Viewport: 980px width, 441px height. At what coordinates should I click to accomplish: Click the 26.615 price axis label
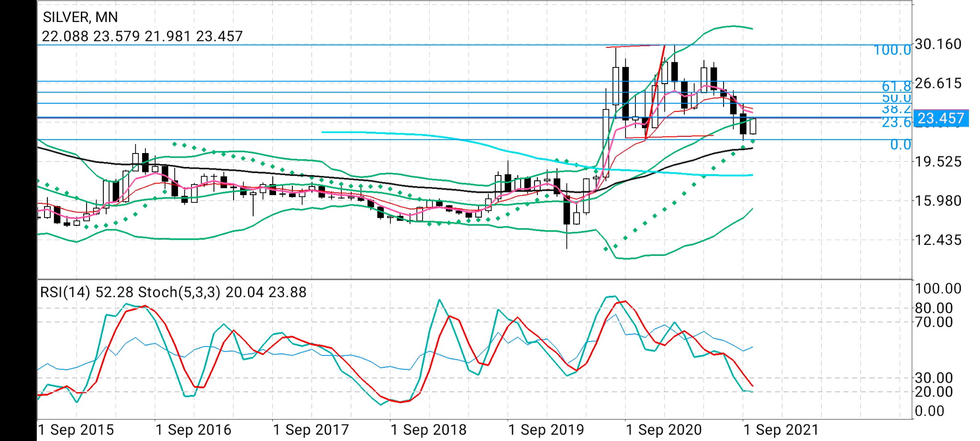[x=938, y=83]
